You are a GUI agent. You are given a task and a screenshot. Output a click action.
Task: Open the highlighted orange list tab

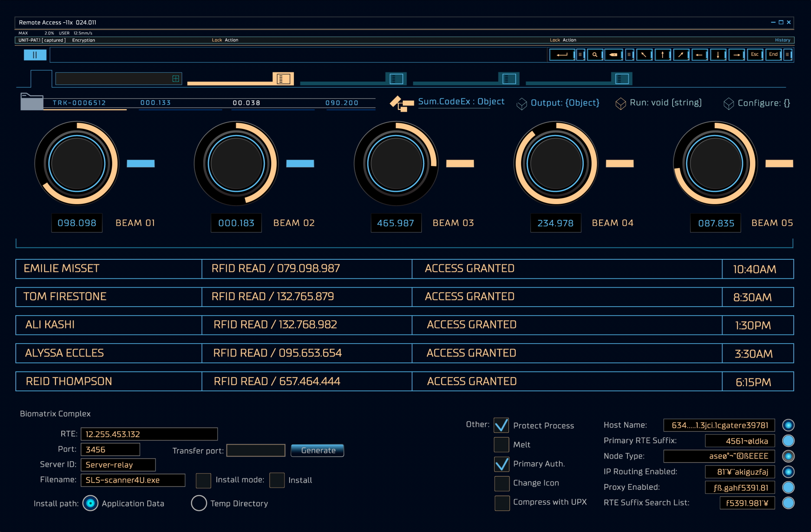[283, 79]
